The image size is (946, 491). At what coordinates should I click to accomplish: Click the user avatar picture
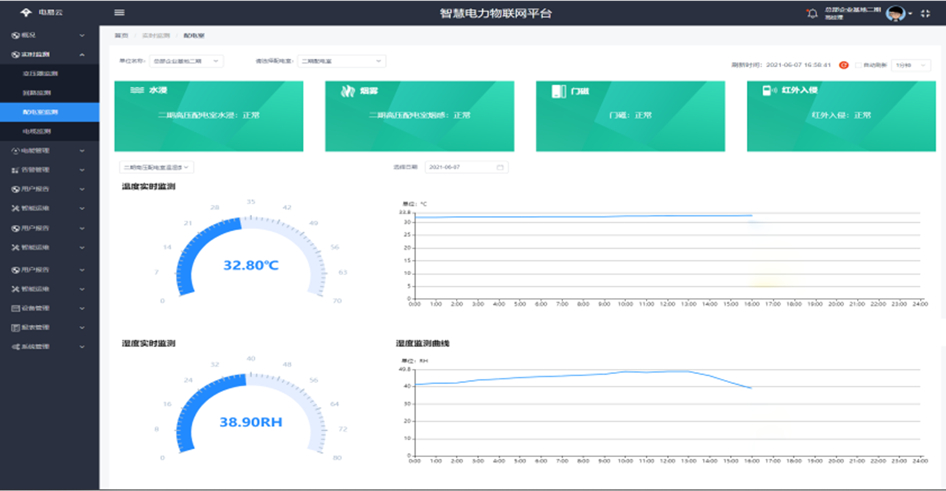(x=896, y=13)
